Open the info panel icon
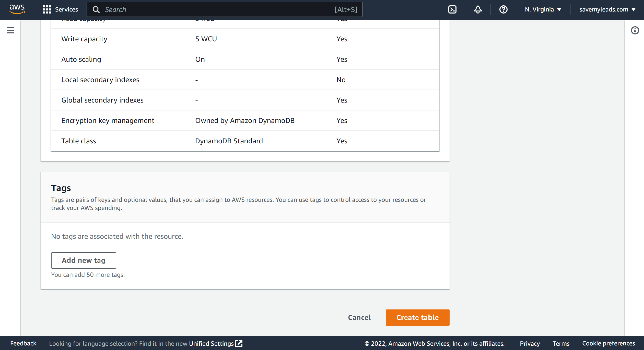644x350 pixels. pyautogui.click(x=635, y=30)
